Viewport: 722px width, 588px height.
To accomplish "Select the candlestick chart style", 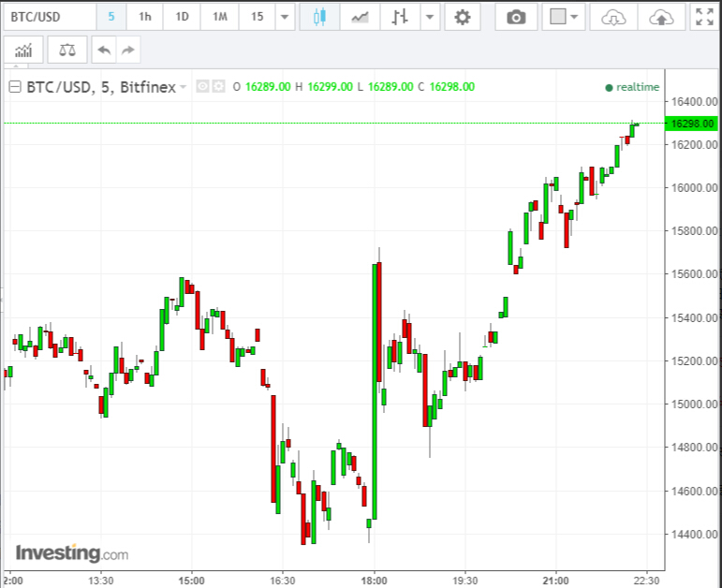I will click(319, 17).
